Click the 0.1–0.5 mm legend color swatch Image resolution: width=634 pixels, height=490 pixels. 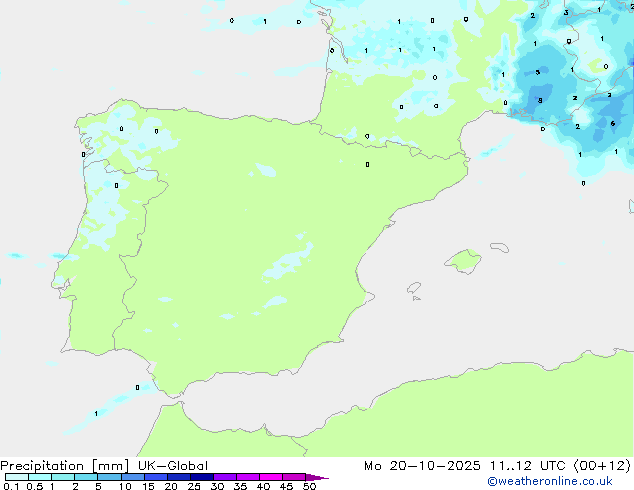[x=17, y=477]
